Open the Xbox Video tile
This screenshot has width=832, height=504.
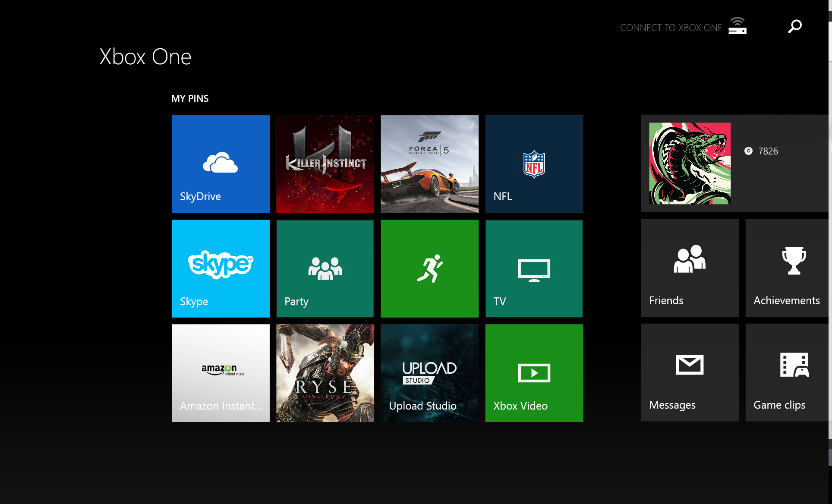tap(534, 373)
